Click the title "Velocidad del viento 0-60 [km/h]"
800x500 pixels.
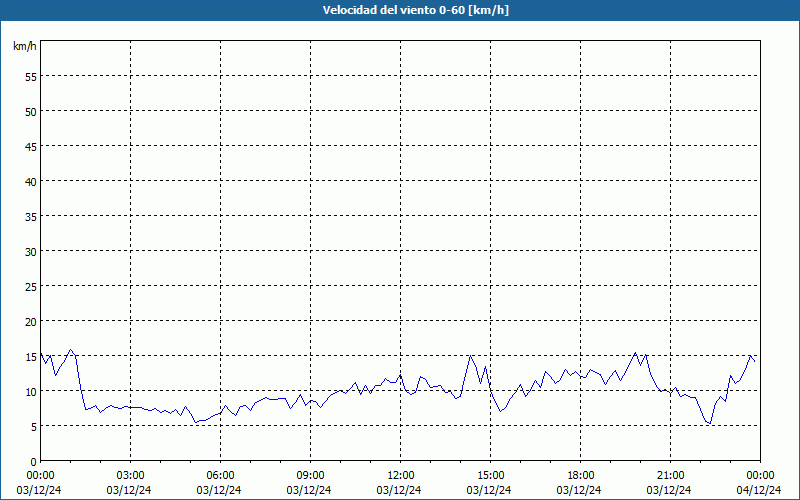tap(415, 10)
